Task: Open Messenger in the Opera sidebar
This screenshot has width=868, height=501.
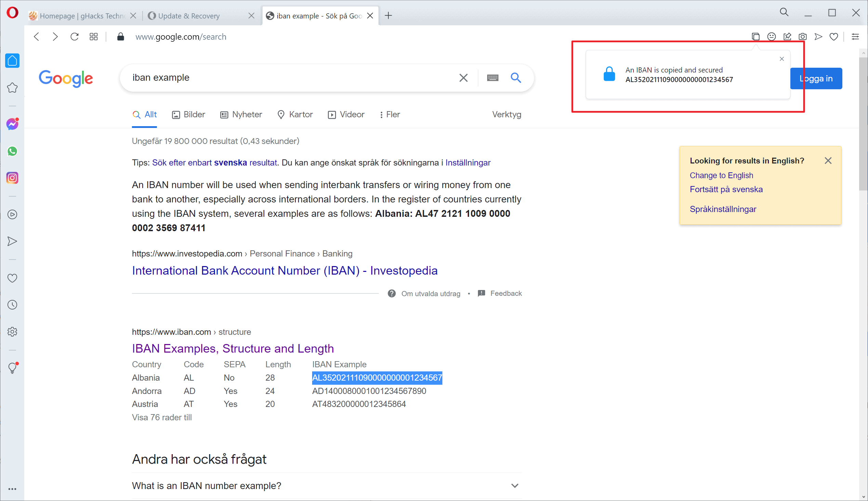Action: click(x=12, y=124)
